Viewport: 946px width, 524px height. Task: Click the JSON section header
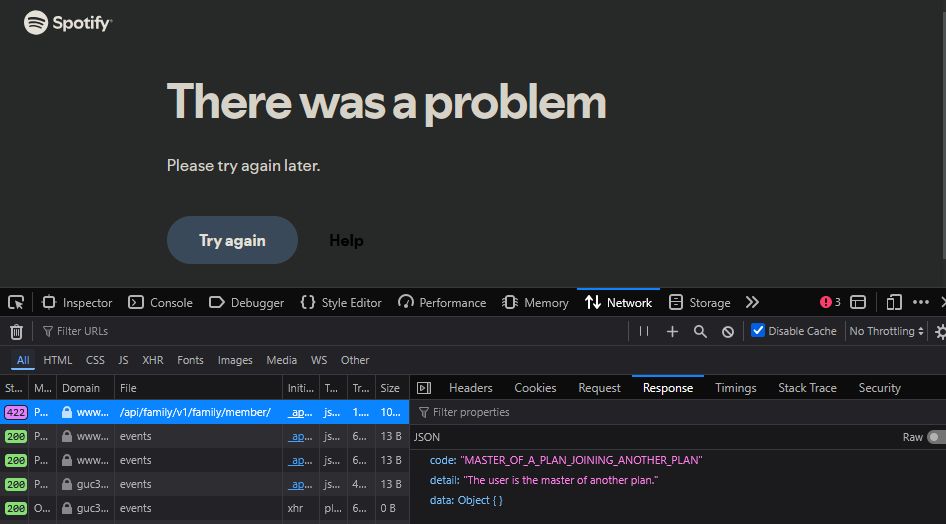427,437
